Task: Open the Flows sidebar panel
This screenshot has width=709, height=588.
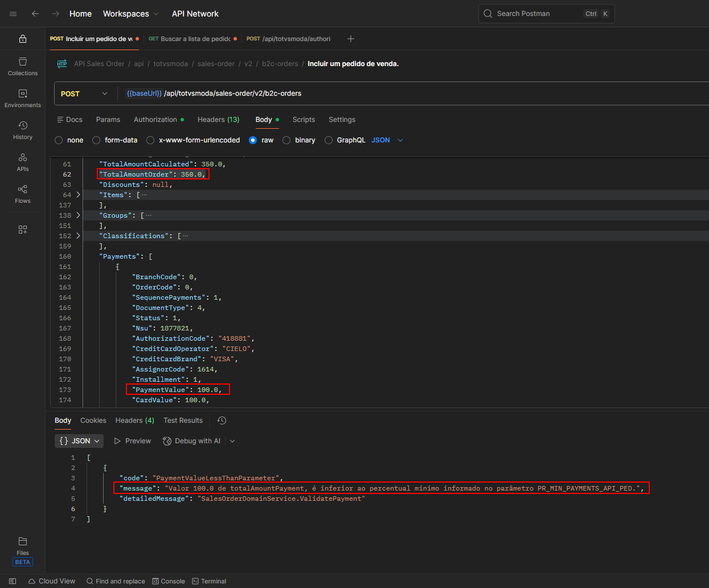Action: click(23, 194)
